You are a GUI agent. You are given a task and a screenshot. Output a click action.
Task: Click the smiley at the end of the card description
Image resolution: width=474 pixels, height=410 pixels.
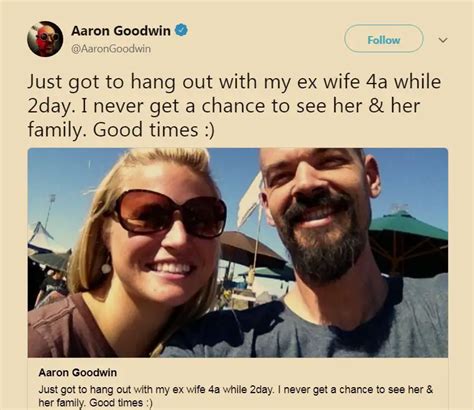coord(148,402)
